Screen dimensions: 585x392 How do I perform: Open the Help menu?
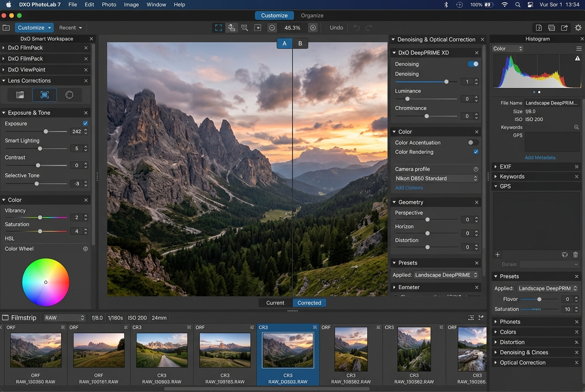(x=180, y=5)
